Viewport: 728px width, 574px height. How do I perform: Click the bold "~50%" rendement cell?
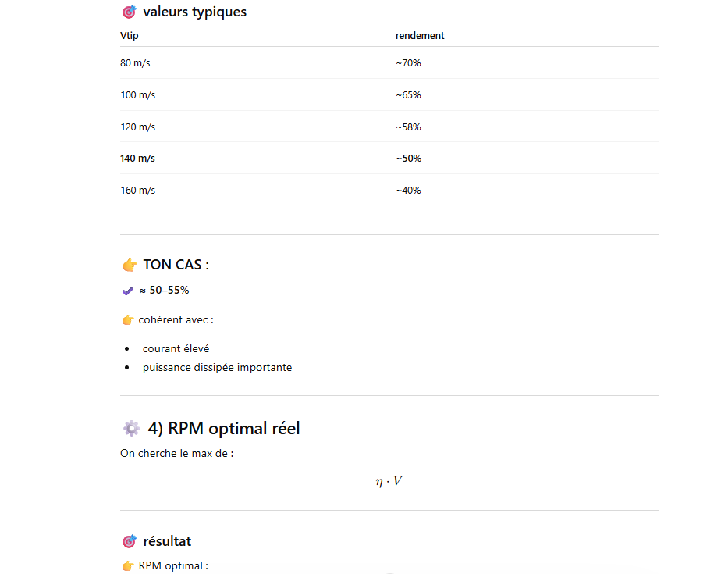(x=408, y=159)
